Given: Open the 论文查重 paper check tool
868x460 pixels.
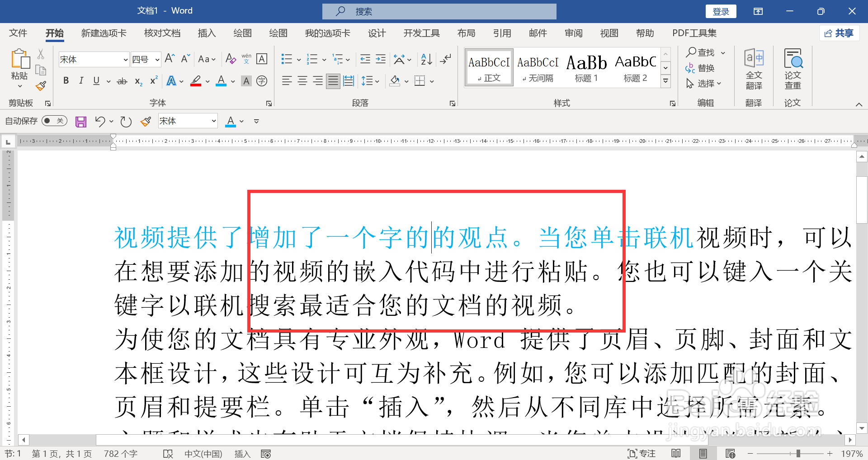Looking at the screenshot, I should tap(793, 69).
